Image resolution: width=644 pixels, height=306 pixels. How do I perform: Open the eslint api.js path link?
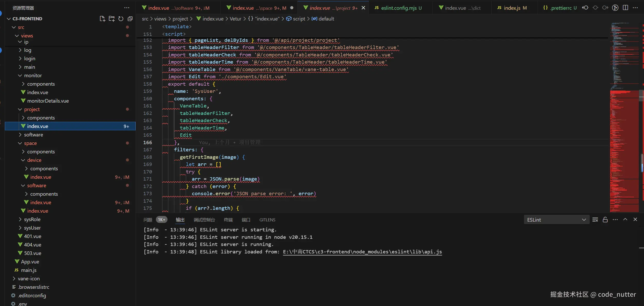(362, 252)
